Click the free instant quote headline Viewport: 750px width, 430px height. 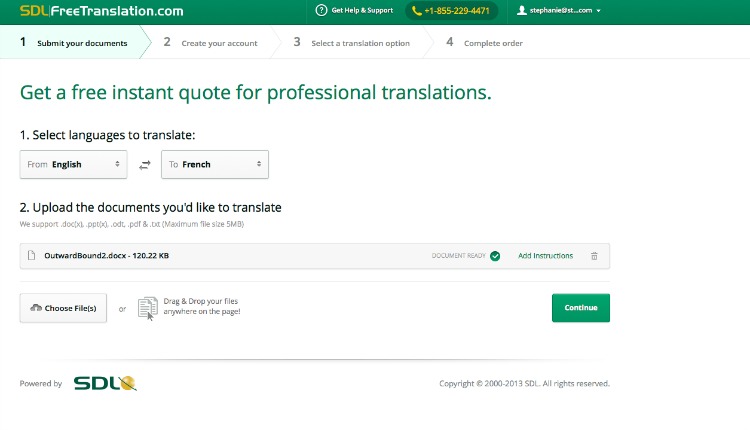(255, 92)
